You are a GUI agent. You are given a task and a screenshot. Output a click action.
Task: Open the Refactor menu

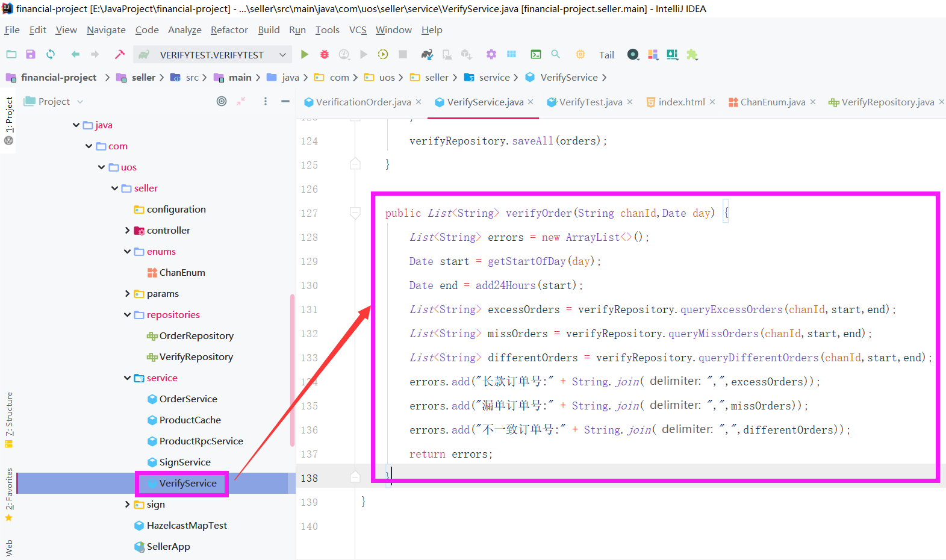pos(229,30)
